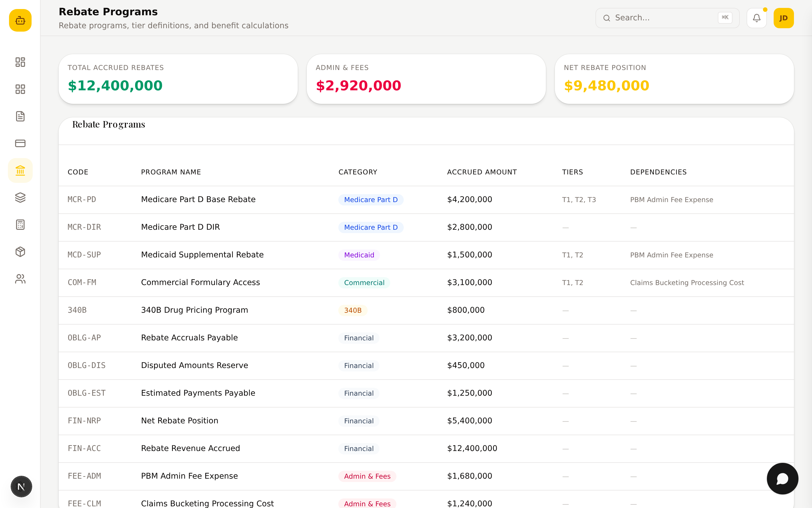Click the T1, T2, T3 tiers cell

click(579, 200)
